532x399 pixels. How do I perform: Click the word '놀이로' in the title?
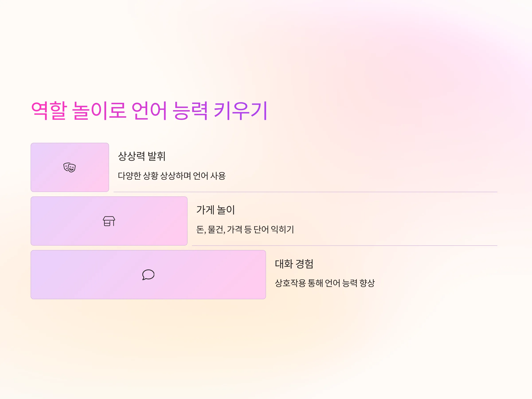(x=99, y=111)
